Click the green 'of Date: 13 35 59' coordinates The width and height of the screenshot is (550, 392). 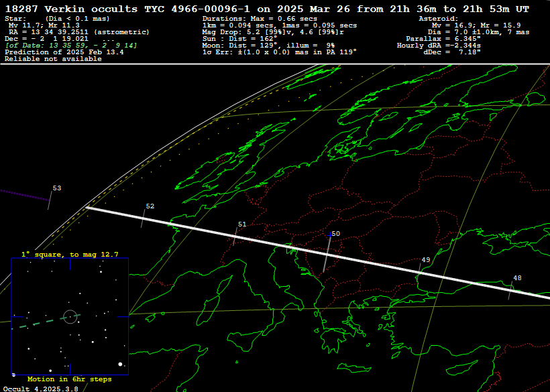(71, 46)
